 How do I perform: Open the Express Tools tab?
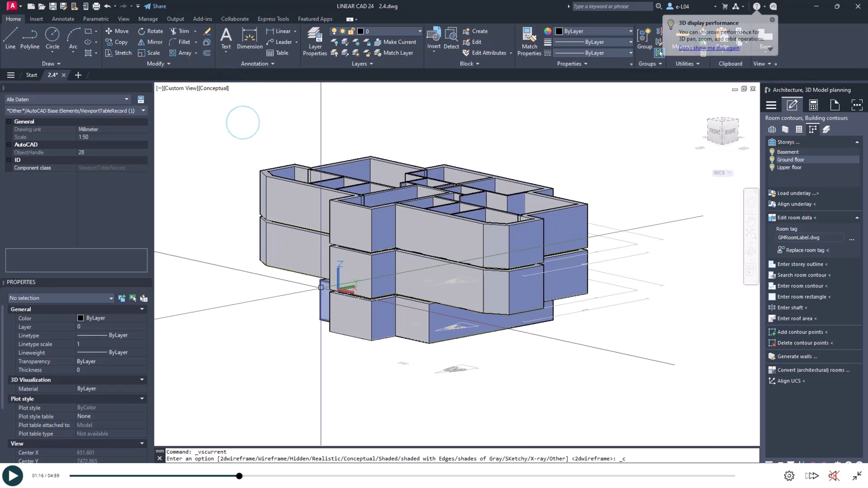pyautogui.click(x=273, y=19)
